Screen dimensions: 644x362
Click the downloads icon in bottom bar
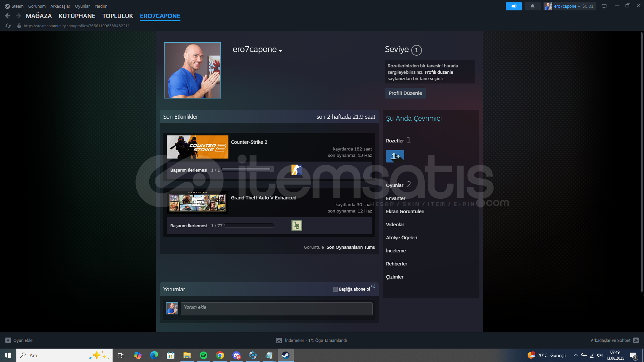click(279, 340)
